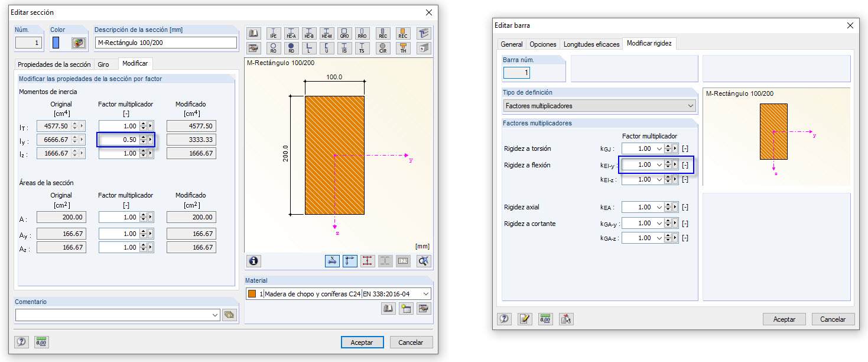The height and width of the screenshot is (362, 868).
Task: Select the orange REC timber rectangle section
Action: pos(403,33)
